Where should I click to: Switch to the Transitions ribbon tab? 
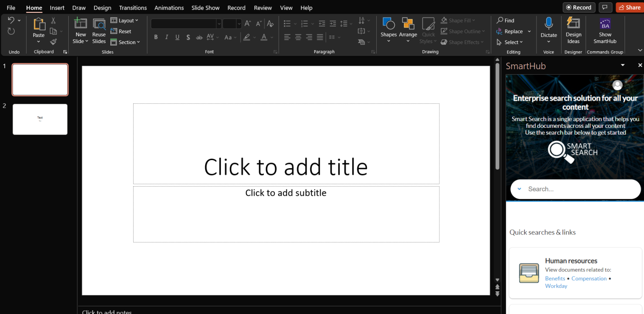click(133, 8)
